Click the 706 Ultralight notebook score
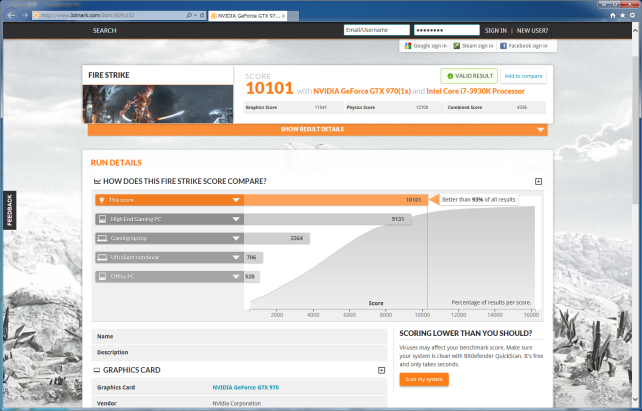Image resolution: width=642 pixels, height=411 pixels. pos(251,257)
